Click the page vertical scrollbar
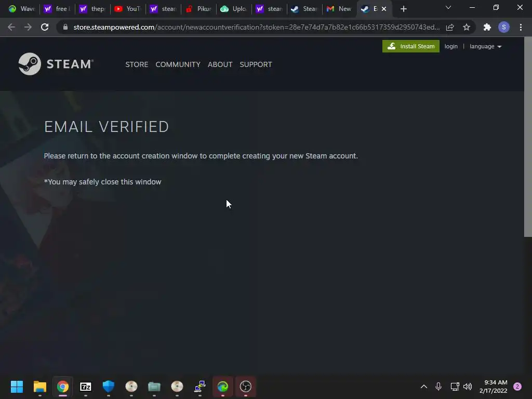Screen dimensions: 532x399 [x=528, y=137]
